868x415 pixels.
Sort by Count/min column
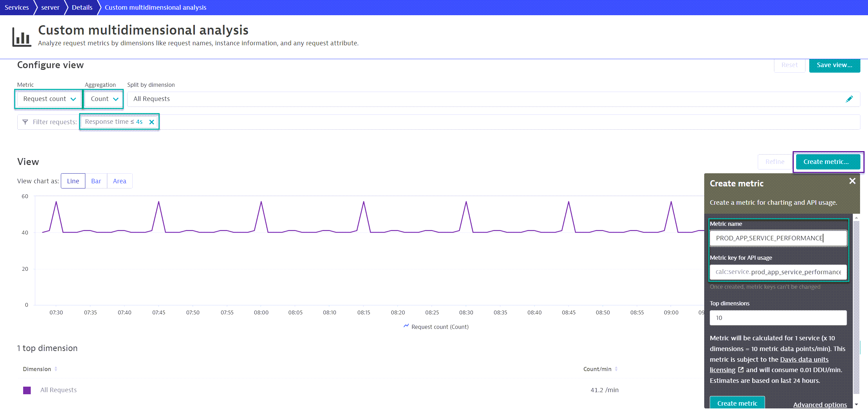click(616, 369)
